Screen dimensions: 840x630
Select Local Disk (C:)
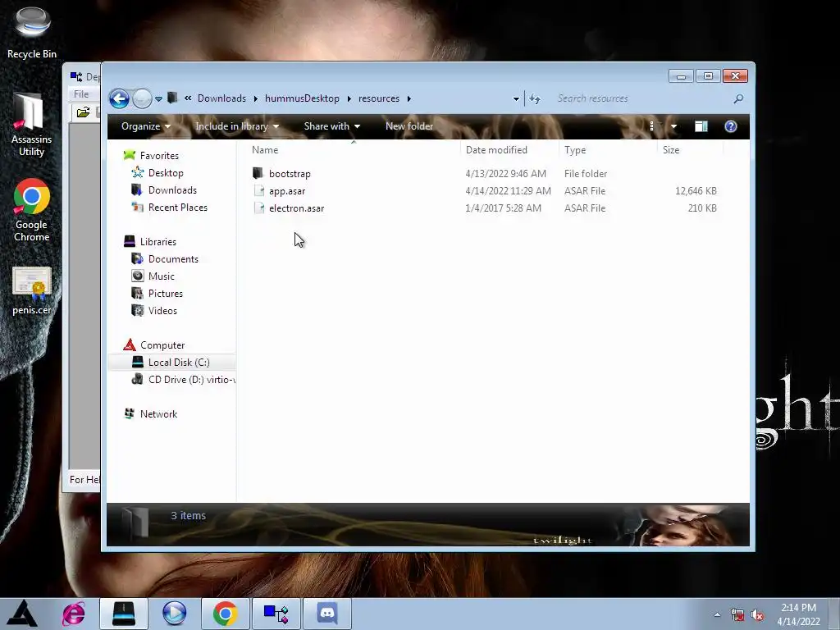tap(179, 362)
